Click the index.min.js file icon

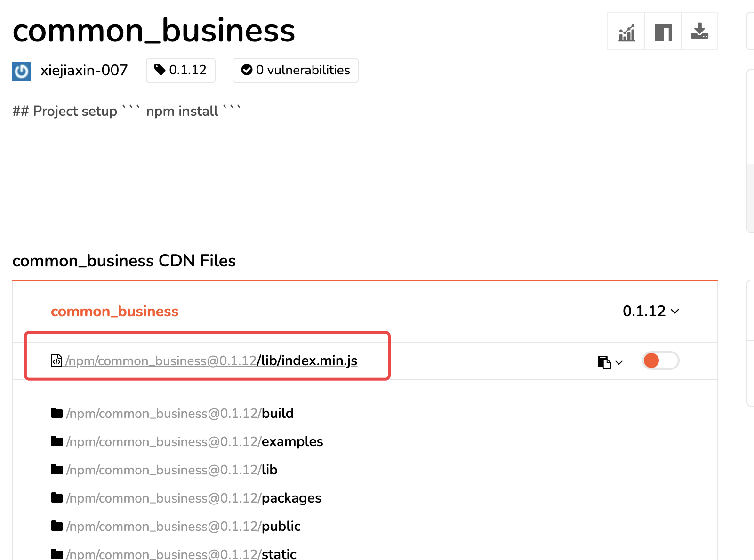56,360
